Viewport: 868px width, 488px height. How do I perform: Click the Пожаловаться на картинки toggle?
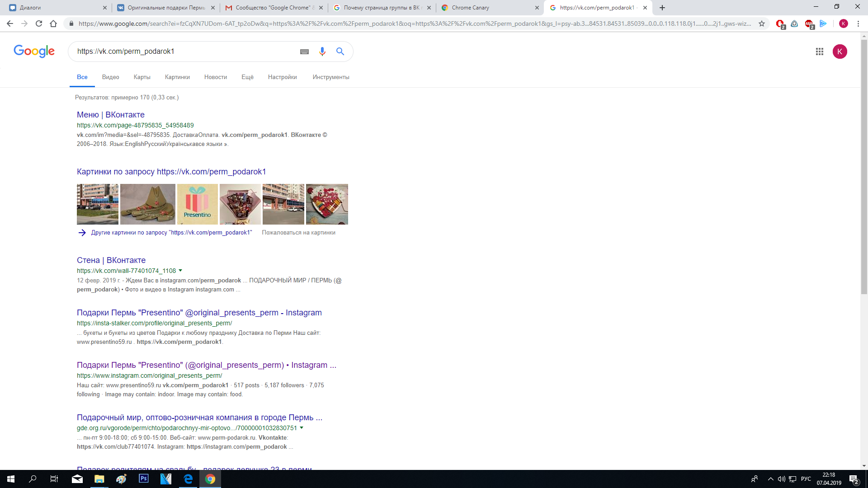[299, 232]
